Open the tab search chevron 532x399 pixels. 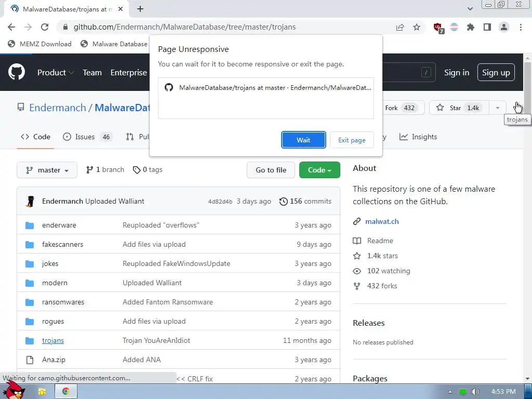pyautogui.click(x=470, y=9)
